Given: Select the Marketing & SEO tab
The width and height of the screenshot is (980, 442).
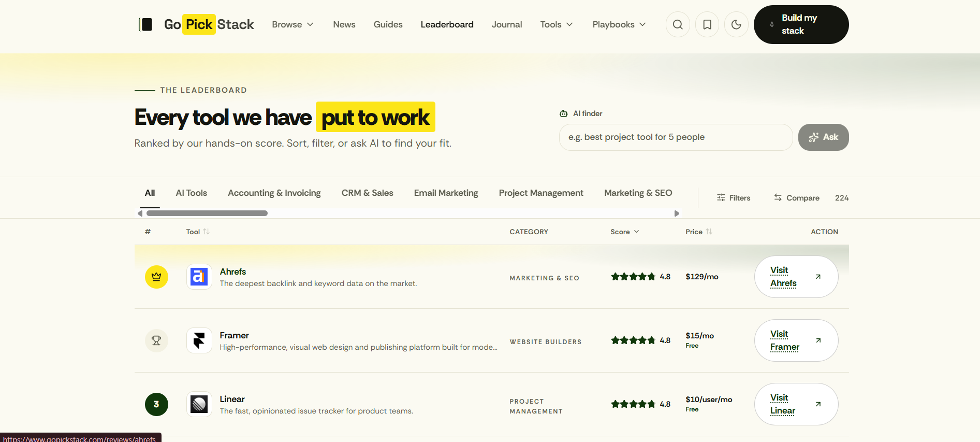Looking at the screenshot, I should click(638, 193).
